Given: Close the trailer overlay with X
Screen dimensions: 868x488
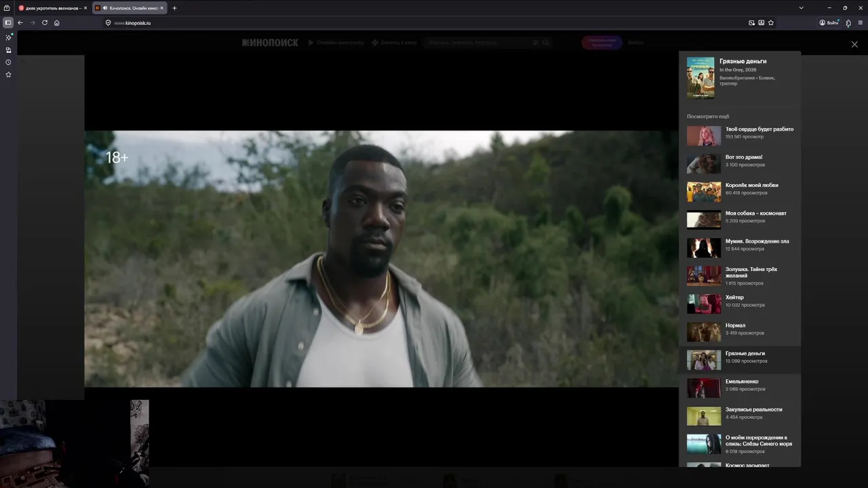Looking at the screenshot, I should 854,44.
